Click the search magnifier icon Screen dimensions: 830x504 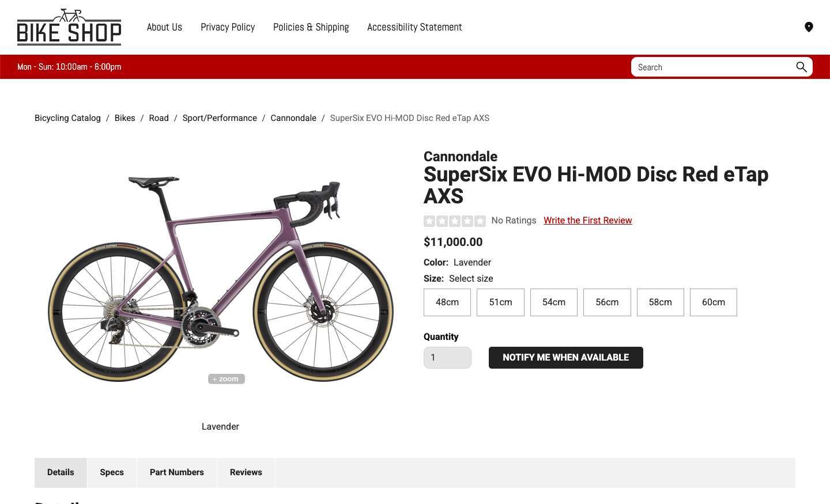[x=801, y=67]
